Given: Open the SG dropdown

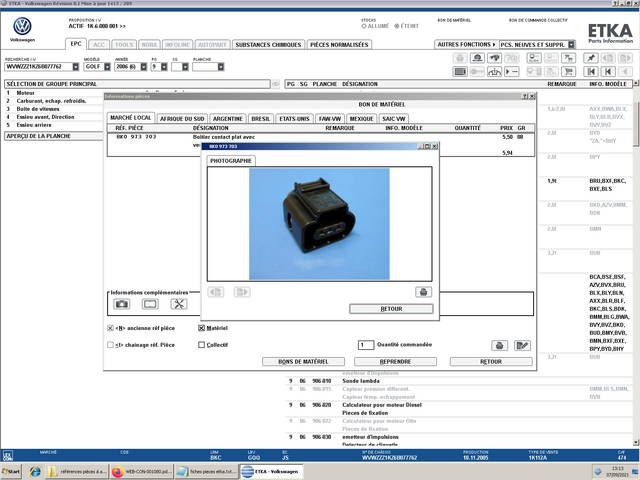Looking at the screenshot, I should 185,67.
